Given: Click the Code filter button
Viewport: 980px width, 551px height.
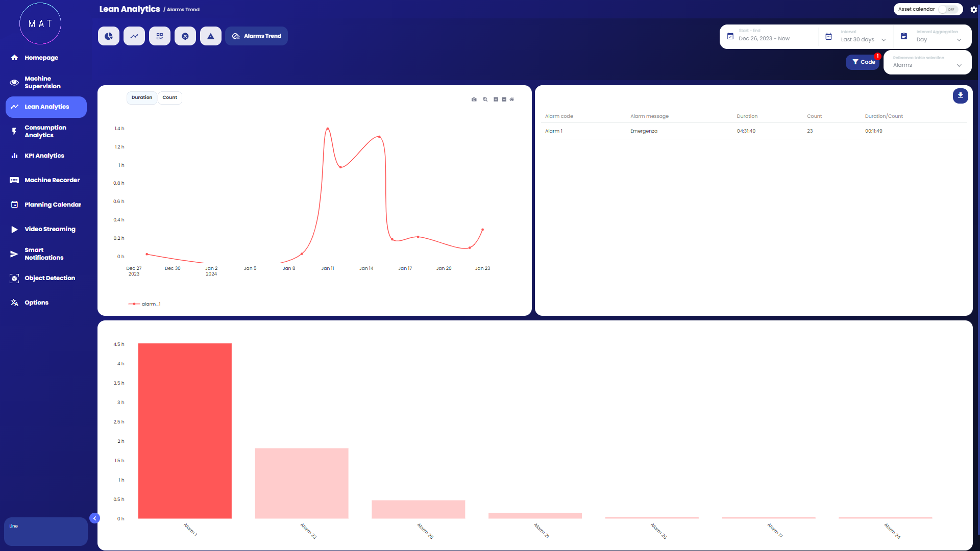Looking at the screenshot, I should pyautogui.click(x=863, y=62).
